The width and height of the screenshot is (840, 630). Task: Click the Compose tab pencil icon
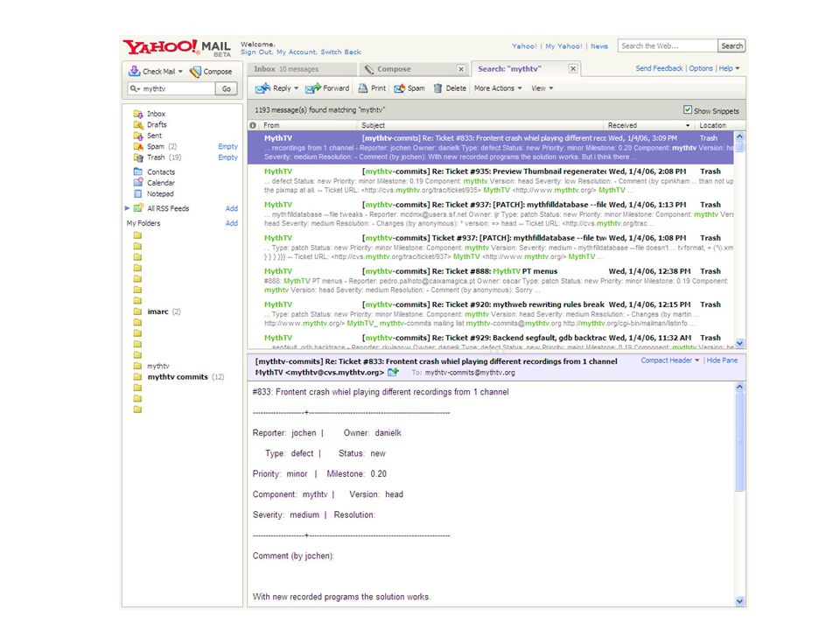(x=369, y=69)
